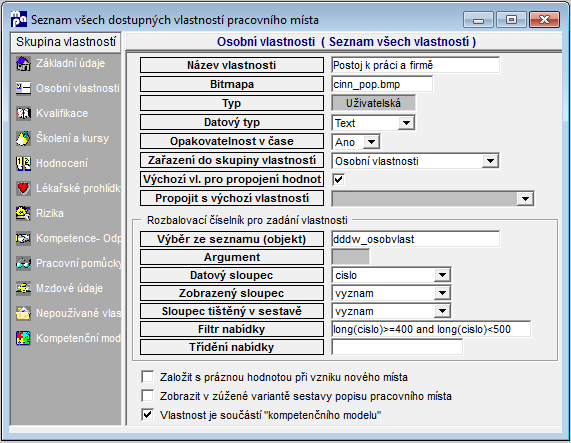Maximize the window

click(511, 20)
